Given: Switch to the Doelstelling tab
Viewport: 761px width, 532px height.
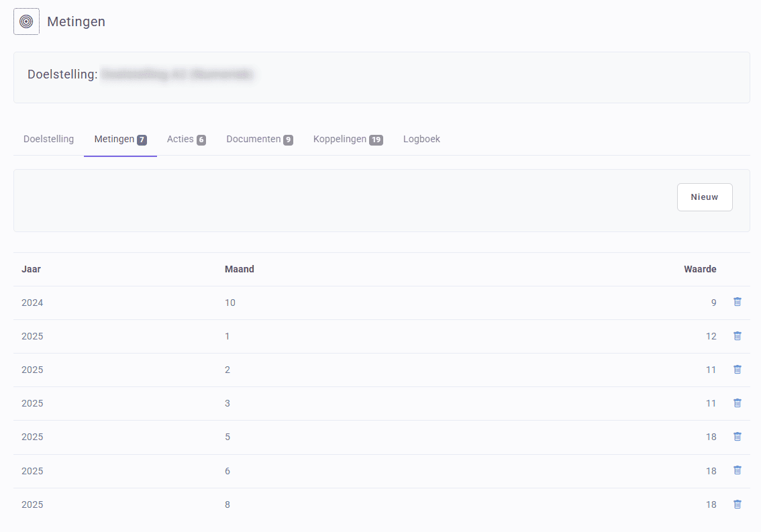Looking at the screenshot, I should point(48,140).
